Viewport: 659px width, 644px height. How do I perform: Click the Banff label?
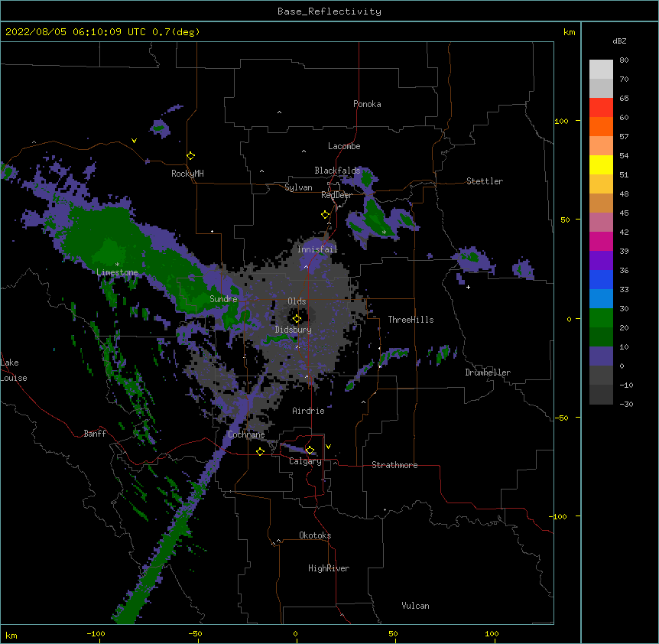[95, 434]
